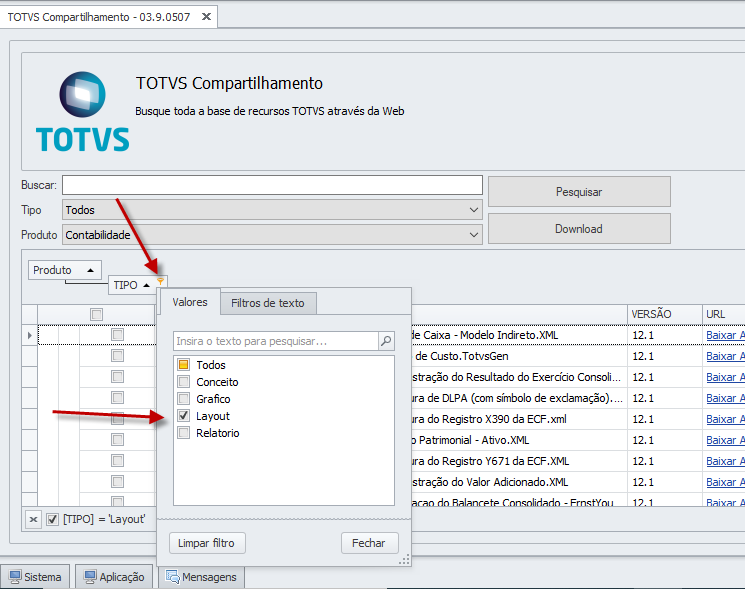Screen dimensions: 745x589
Task: Click the TOTVS logo
Action: [x=82, y=112]
